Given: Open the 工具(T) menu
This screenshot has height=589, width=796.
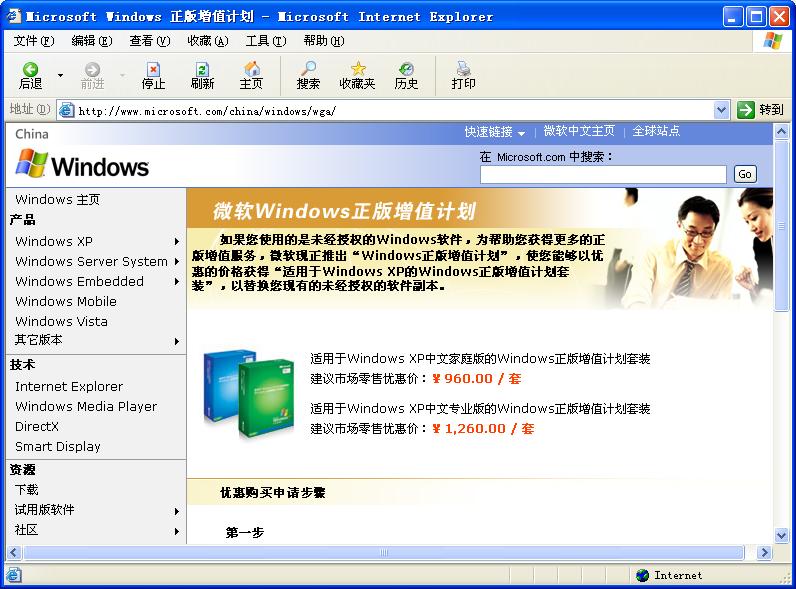Looking at the screenshot, I should (266, 41).
